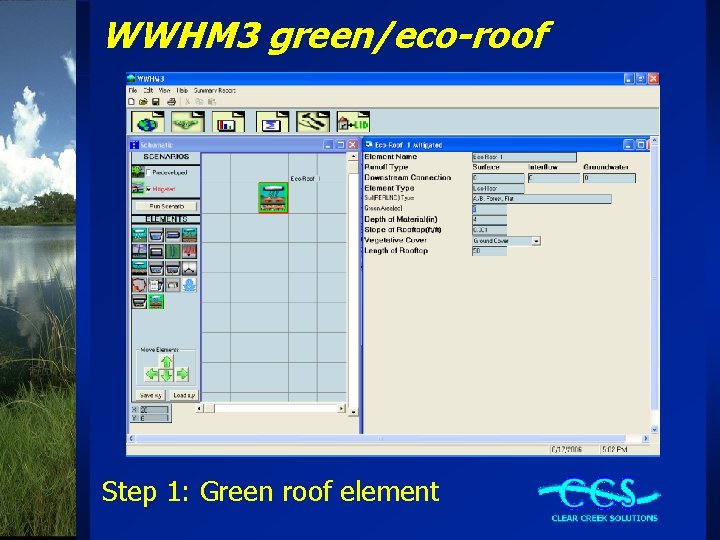
Task: Select the green channel element icon
Action: click(x=173, y=252)
